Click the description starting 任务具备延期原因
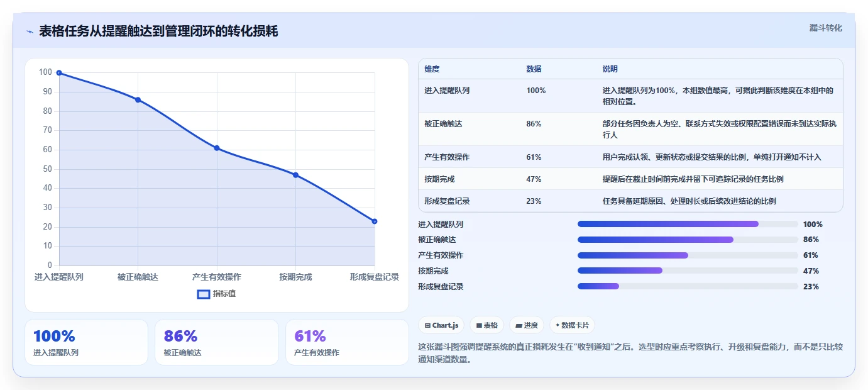This screenshot has width=868, height=390. click(x=689, y=201)
